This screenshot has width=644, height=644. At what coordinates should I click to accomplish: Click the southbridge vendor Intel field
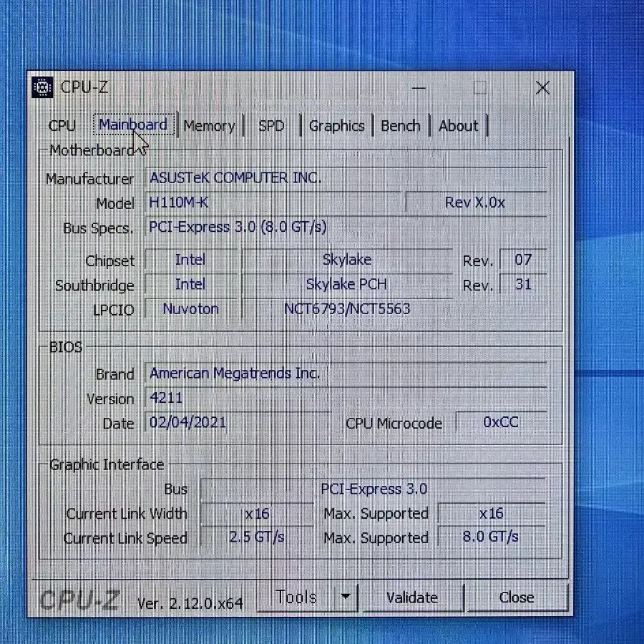coord(191,284)
